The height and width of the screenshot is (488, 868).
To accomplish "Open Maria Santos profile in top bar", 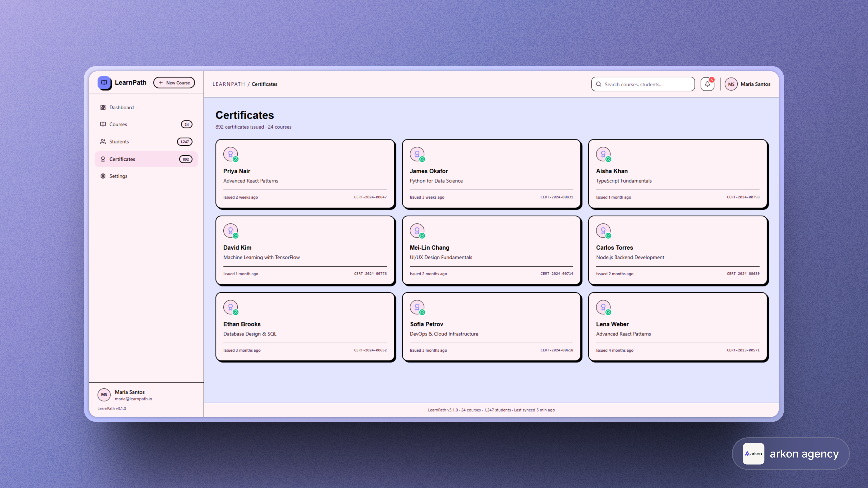I will click(747, 84).
